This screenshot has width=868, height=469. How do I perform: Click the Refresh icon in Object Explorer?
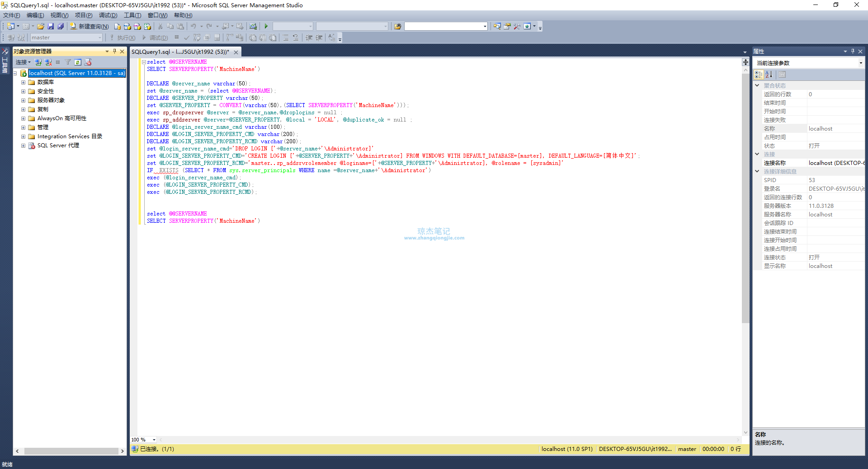(x=78, y=62)
